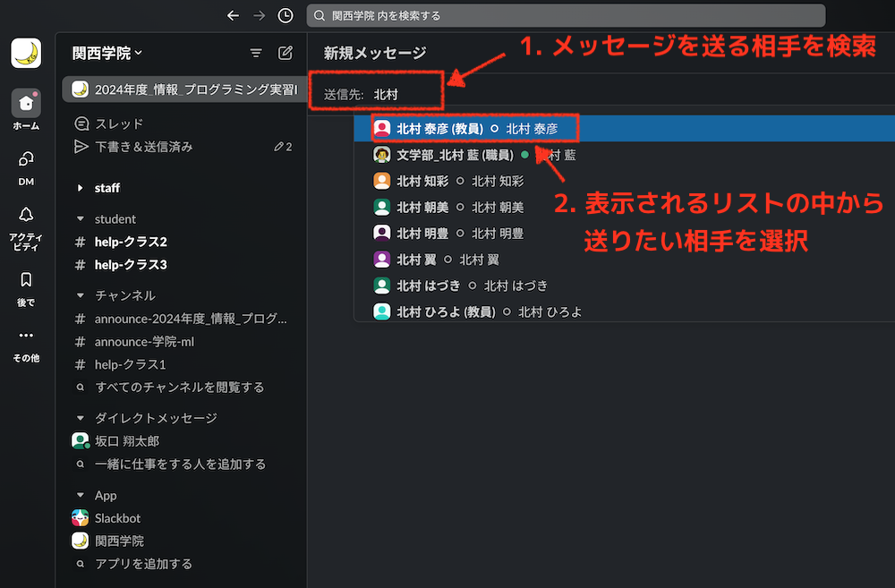Click the history clock icon
The image size is (895, 588).
[x=286, y=15]
